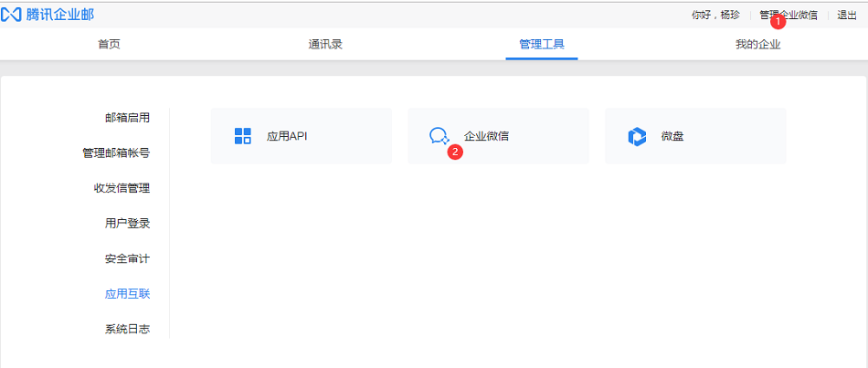Click the 管理企业微信 link
This screenshot has width=868, height=368.
(x=789, y=15)
